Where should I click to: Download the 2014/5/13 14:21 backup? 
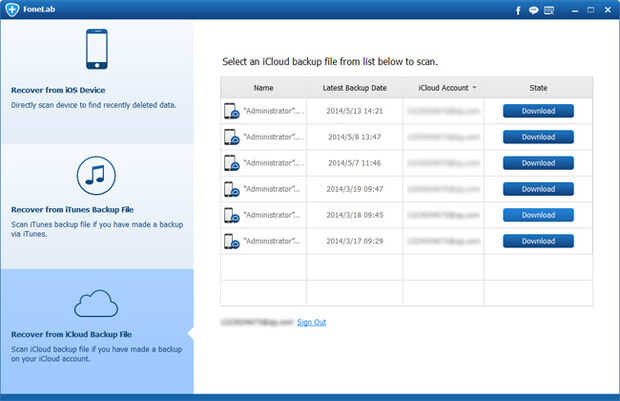pyautogui.click(x=538, y=111)
